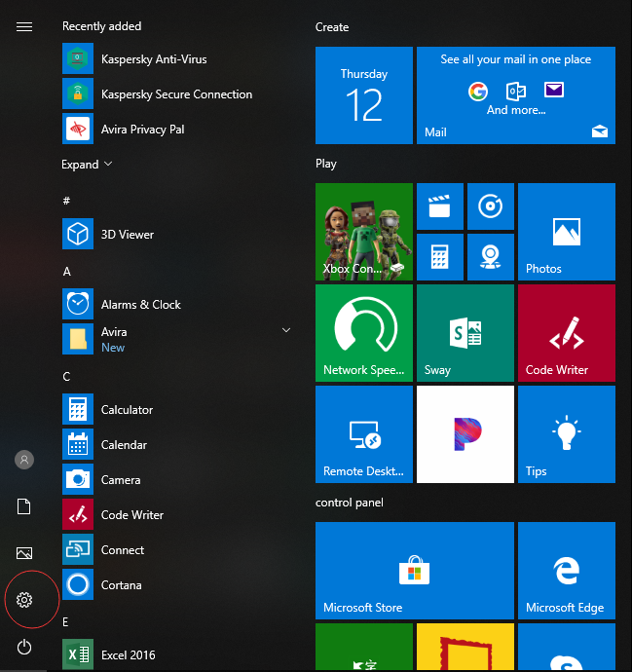Open Groove Music disc tile
632x672 pixels.
[490, 206]
